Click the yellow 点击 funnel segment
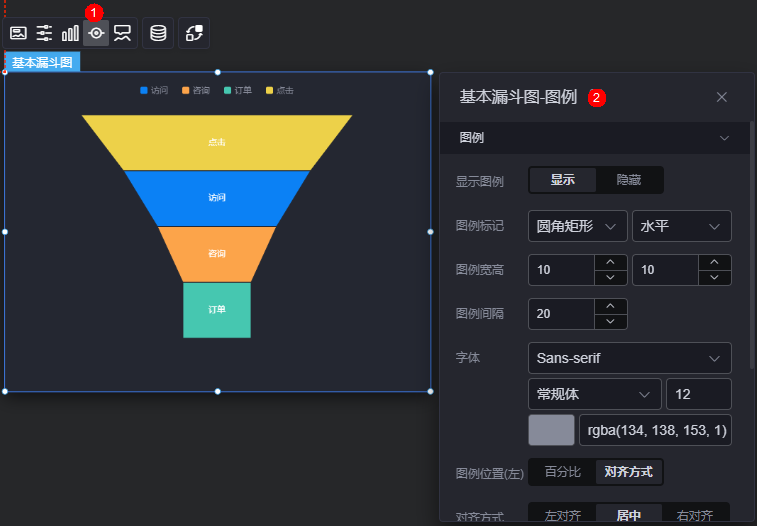Image resolution: width=757 pixels, height=526 pixels. click(217, 142)
